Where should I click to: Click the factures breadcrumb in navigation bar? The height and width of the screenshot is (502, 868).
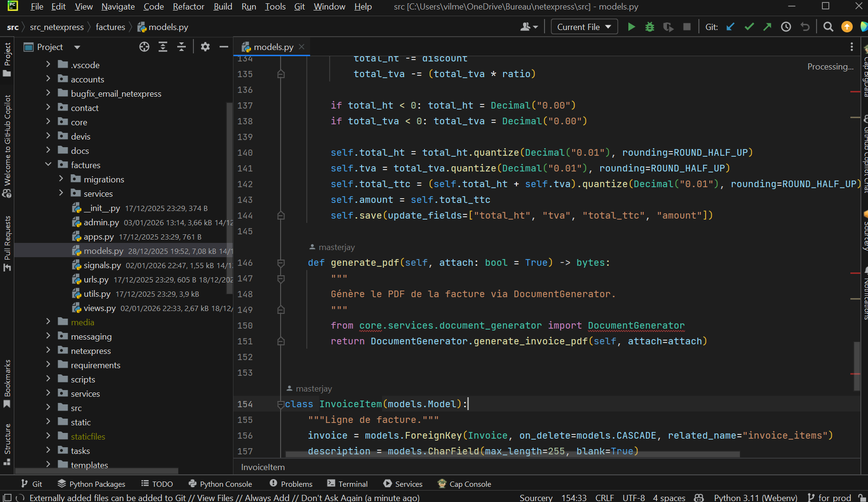click(x=110, y=27)
